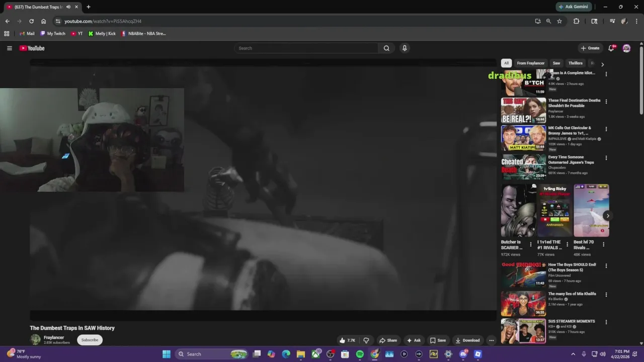Screen dimensions: 644x362
Task: Open options for 'How The Boys SHOULD End' video
Action: [x=606, y=265]
